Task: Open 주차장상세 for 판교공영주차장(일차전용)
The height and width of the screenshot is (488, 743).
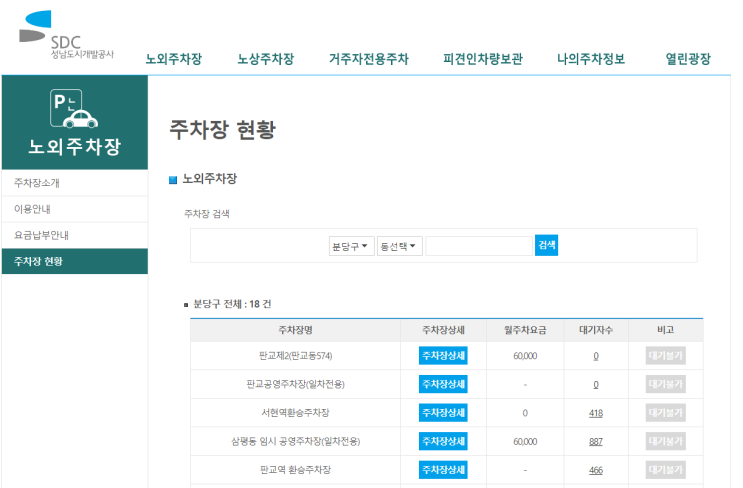Action: [443, 384]
